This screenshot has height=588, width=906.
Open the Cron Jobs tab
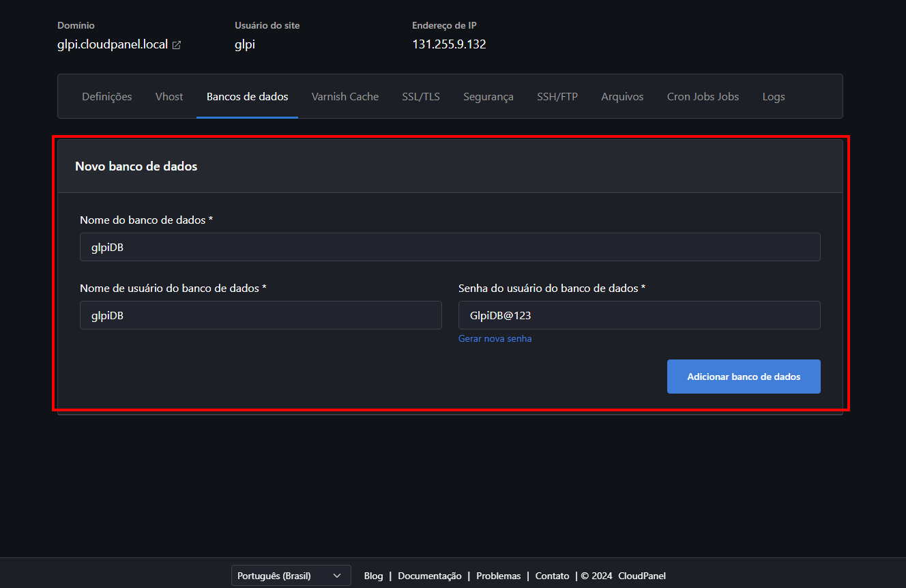(703, 97)
